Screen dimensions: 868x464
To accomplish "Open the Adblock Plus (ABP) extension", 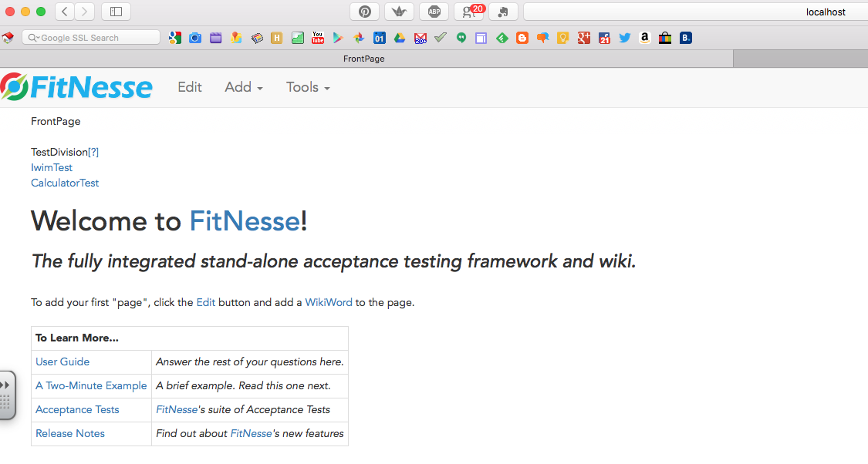I will [434, 12].
